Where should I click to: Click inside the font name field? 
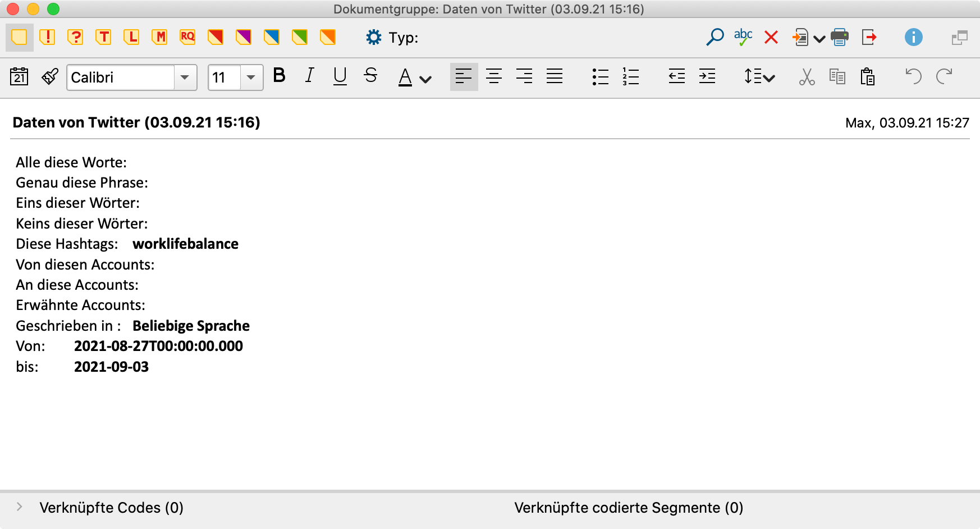pos(121,77)
